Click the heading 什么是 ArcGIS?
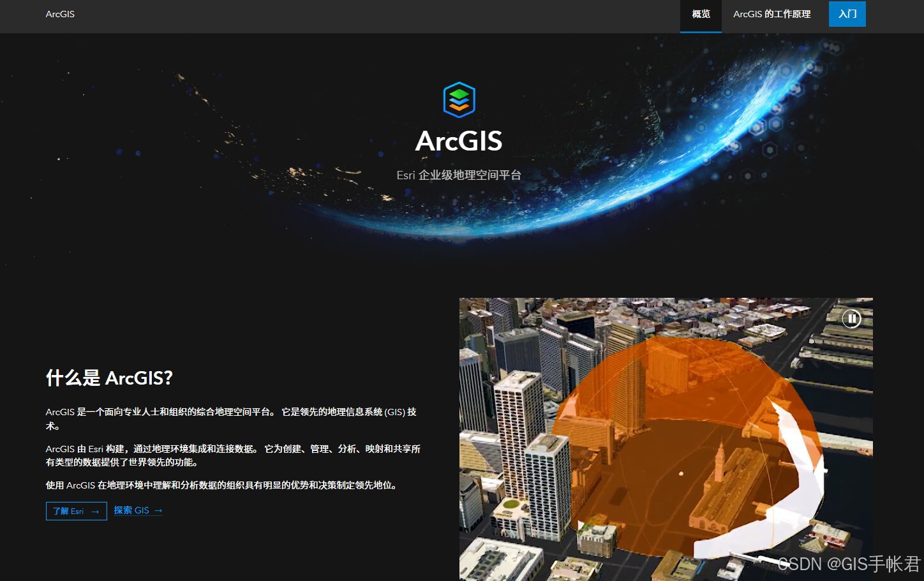Screen dimensions: 924x581 pyautogui.click(x=109, y=378)
